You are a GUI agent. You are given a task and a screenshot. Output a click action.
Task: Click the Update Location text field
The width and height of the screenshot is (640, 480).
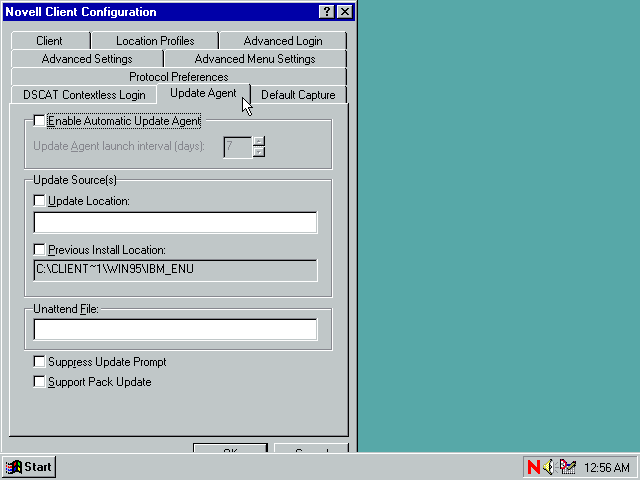click(x=175, y=222)
